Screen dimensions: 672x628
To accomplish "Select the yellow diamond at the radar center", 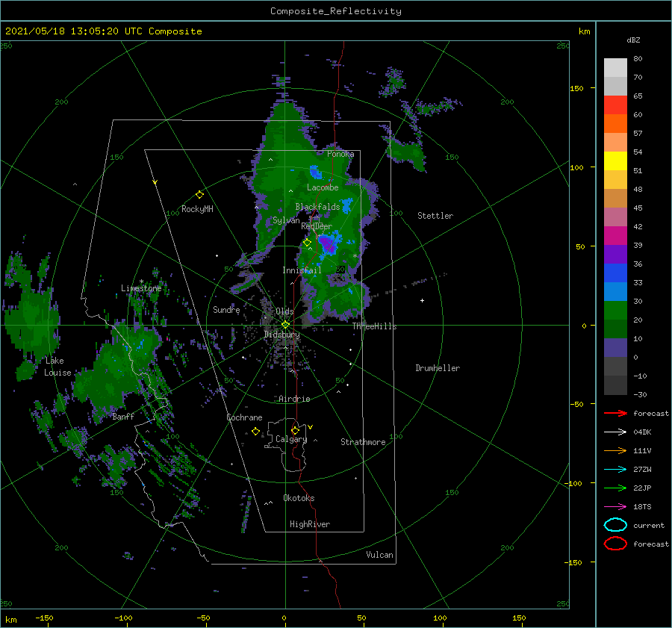I will 285,325.
